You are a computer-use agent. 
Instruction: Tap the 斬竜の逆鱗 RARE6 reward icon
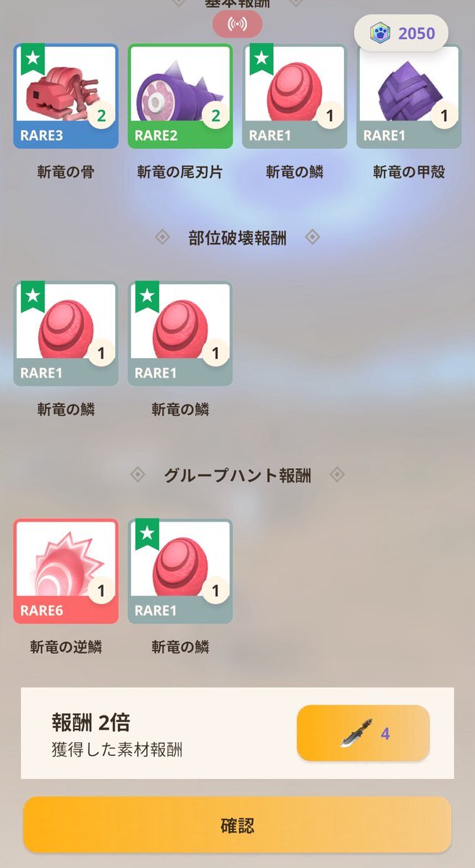pos(66,571)
